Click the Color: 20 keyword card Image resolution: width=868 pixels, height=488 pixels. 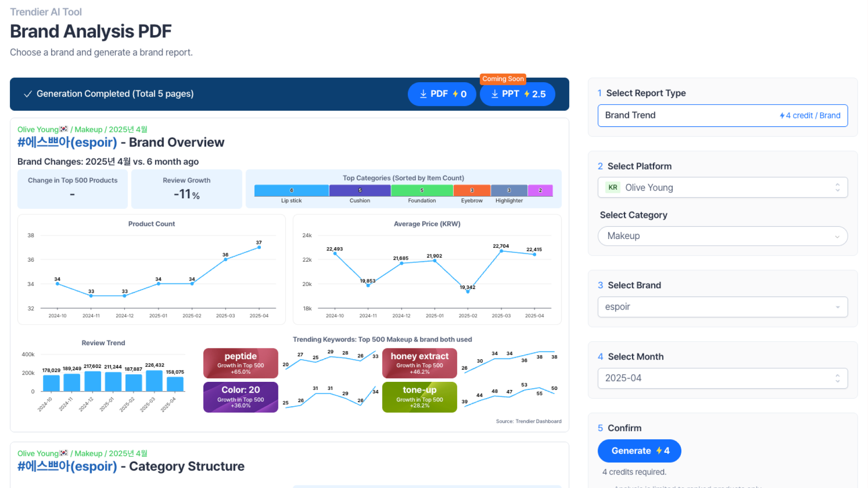point(241,397)
